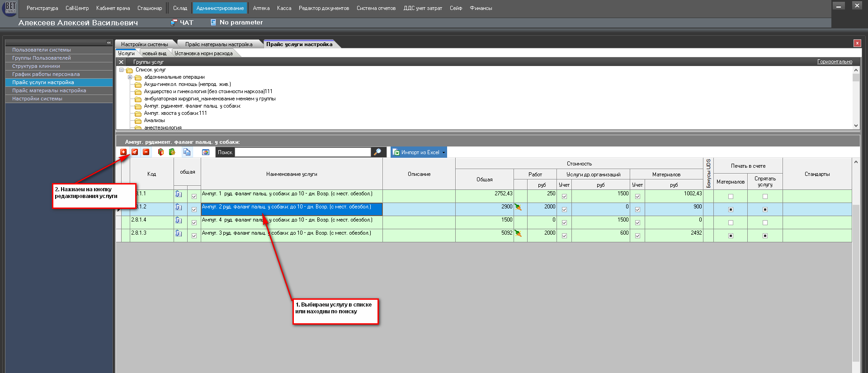This screenshot has height=373, width=868.
Task: Toggle 'Спрятать услугу' checkbox in first row
Action: tap(765, 196)
